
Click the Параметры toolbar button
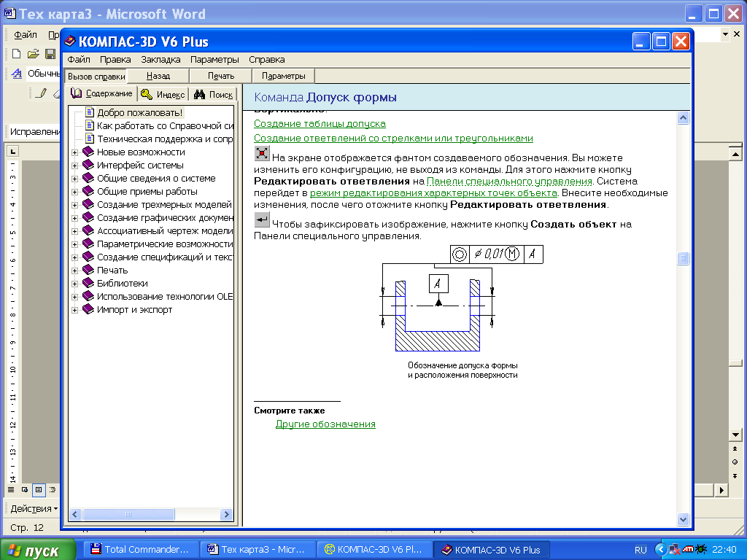284,76
